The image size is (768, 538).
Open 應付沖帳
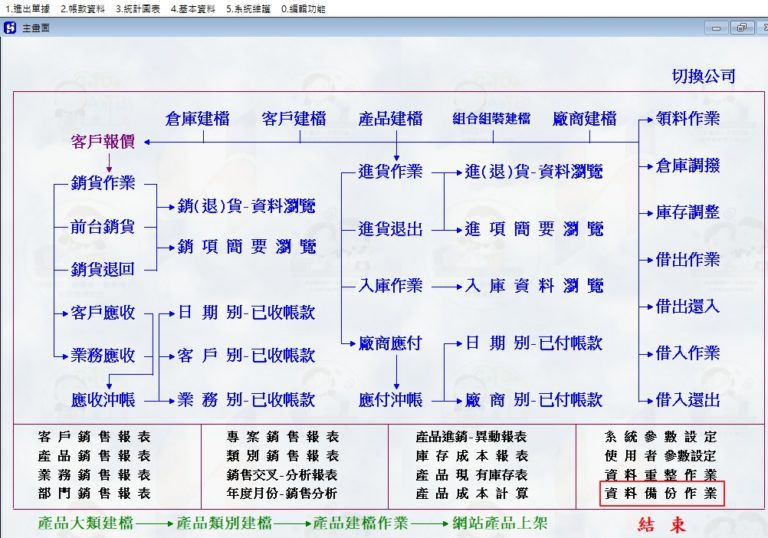coord(390,400)
